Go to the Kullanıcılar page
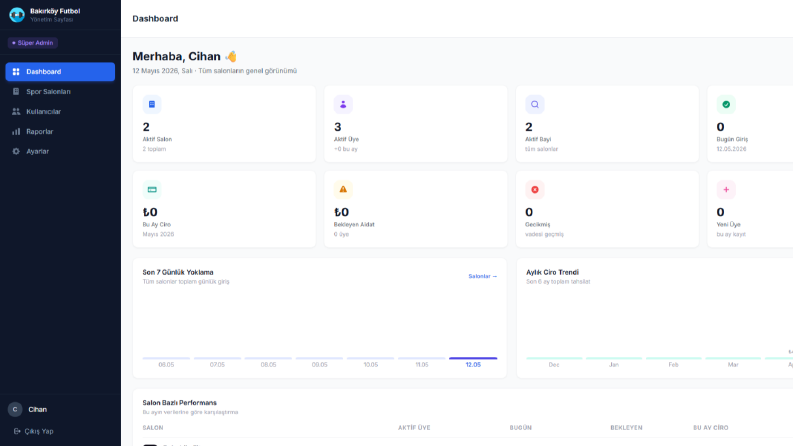793x446 pixels. pos(60,111)
